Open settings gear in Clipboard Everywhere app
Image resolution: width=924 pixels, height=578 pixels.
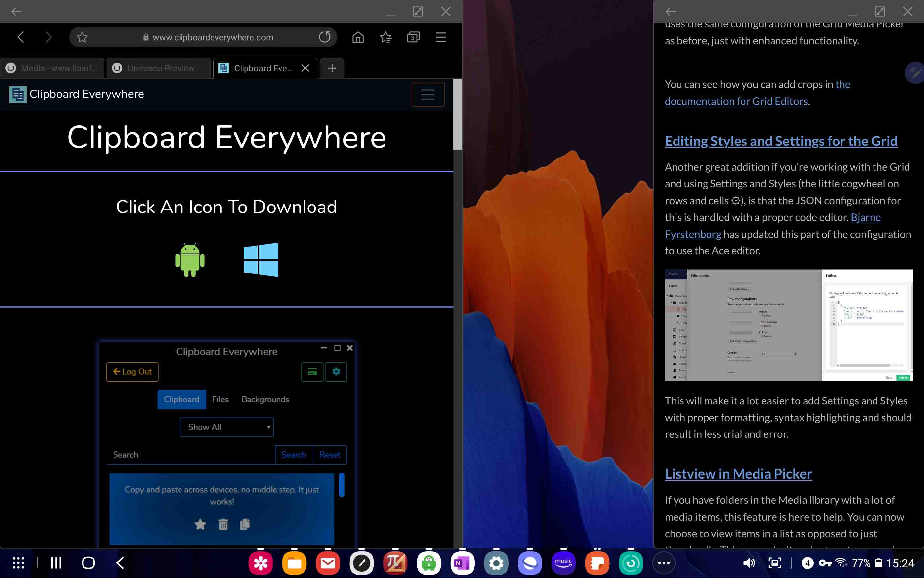point(336,371)
